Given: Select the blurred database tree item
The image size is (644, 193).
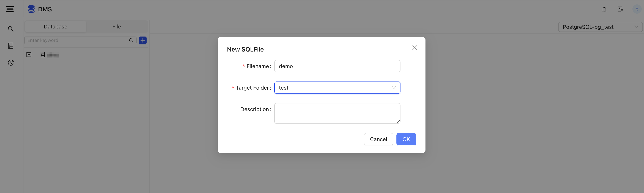Looking at the screenshot, I should coord(53,55).
